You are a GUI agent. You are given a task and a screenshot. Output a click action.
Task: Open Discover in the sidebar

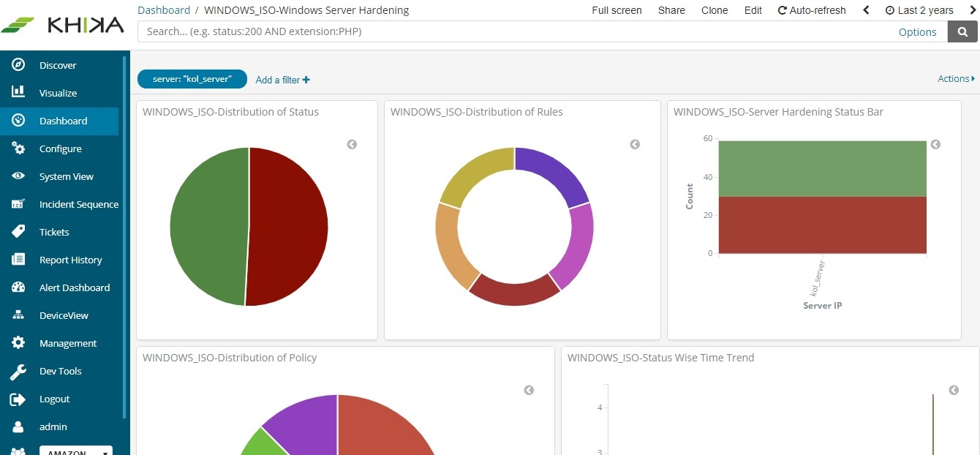(x=58, y=65)
